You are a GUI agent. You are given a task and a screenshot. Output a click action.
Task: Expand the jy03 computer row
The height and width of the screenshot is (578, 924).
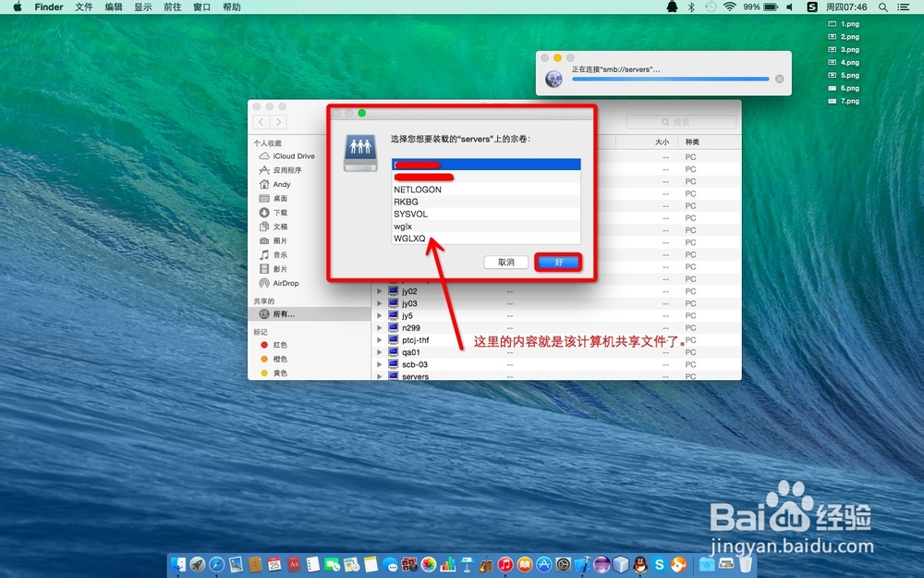click(380, 303)
